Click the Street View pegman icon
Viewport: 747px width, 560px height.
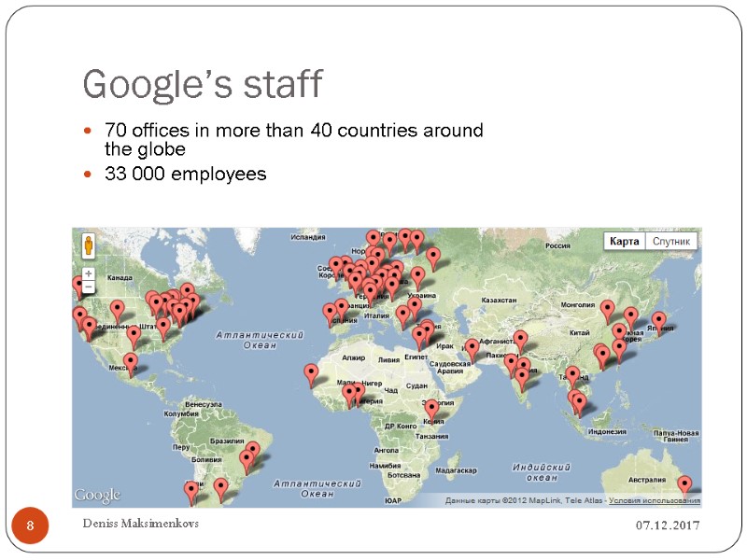[88, 245]
